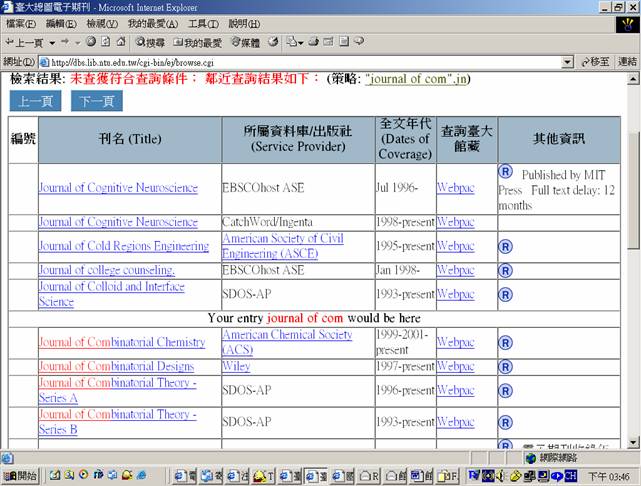Click the vertical scrollbar thumb
Image resolution: width=641 pixels, height=486 pixels.
[633, 190]
